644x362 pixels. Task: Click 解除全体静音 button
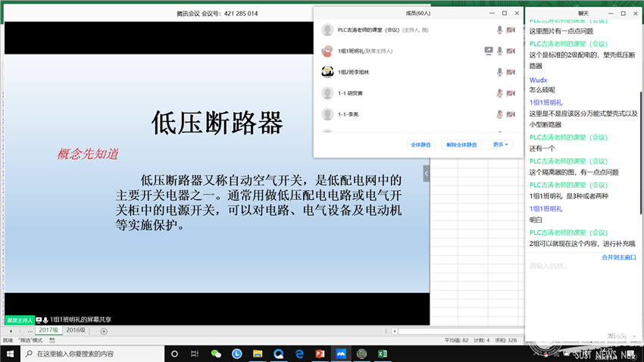tap(461, 145)
